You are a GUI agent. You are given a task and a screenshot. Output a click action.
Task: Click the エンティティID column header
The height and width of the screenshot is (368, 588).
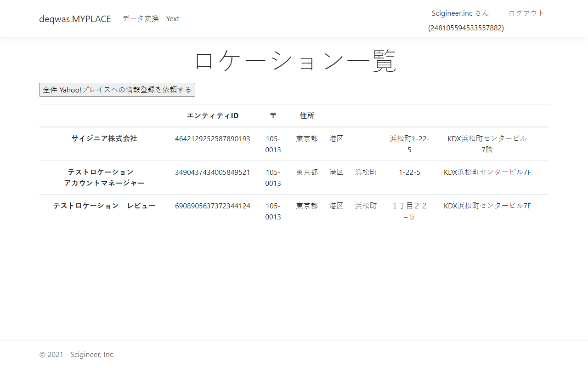click(213, 115)
